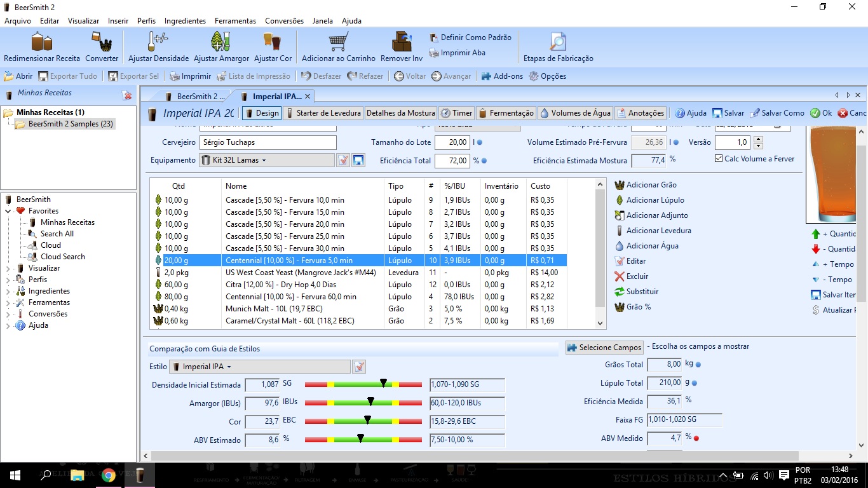Switch to Starter de Levedura tab
Screen dimensions: 868x488
(x=323, y=113)
